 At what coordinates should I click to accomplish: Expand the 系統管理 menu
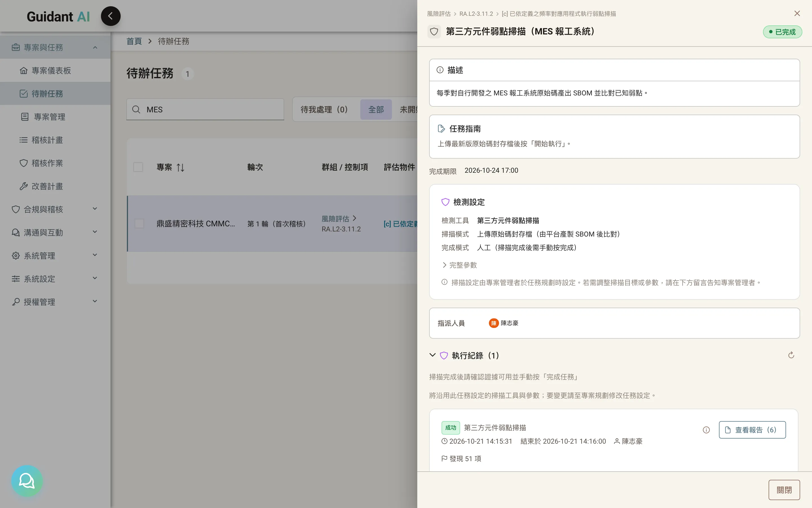pos(55,256)
